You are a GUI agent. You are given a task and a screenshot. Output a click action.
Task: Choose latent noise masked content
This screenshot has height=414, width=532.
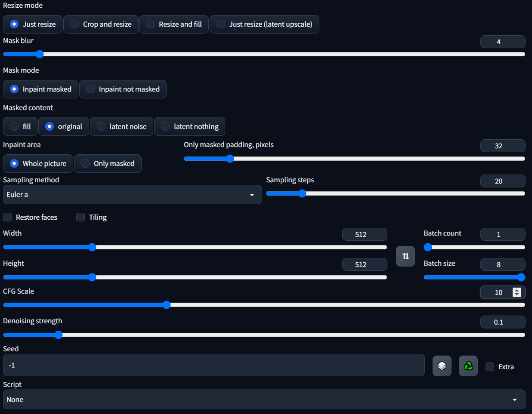coord(121,126)
